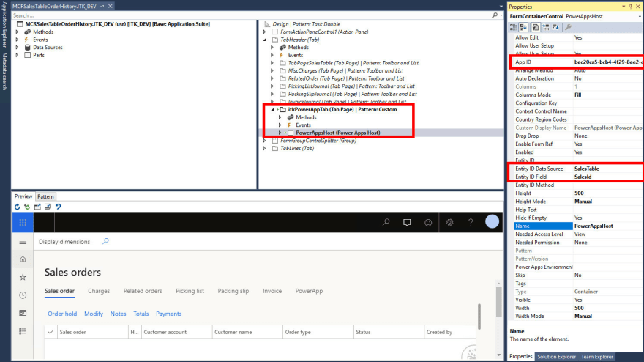This screenshot has height=362, width=644.
Task: Open the app launcher waffle icon
Action: (x=23, y=222)
